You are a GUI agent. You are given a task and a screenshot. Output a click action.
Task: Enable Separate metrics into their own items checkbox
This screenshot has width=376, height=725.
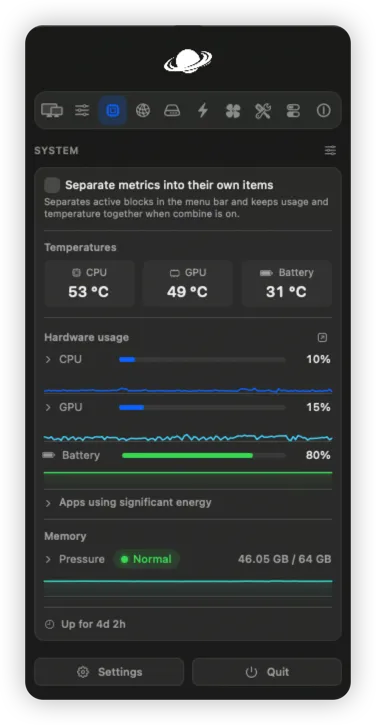point(52,185)
